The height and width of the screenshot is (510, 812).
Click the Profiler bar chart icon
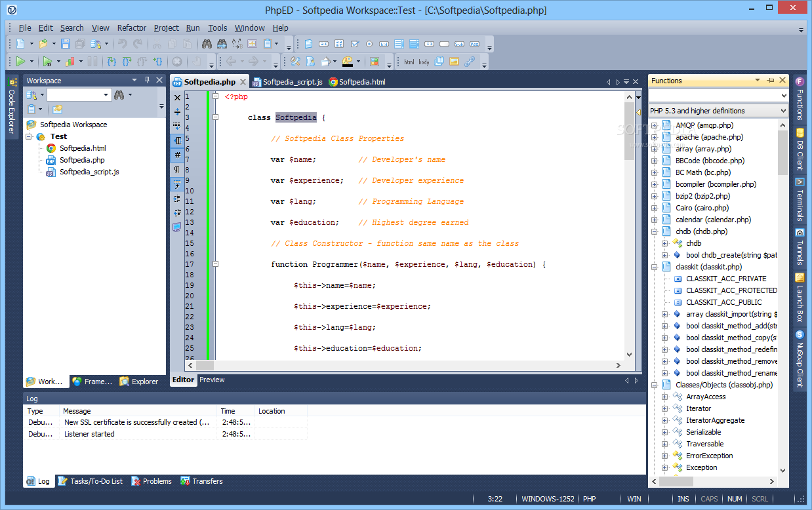(70, 62)
